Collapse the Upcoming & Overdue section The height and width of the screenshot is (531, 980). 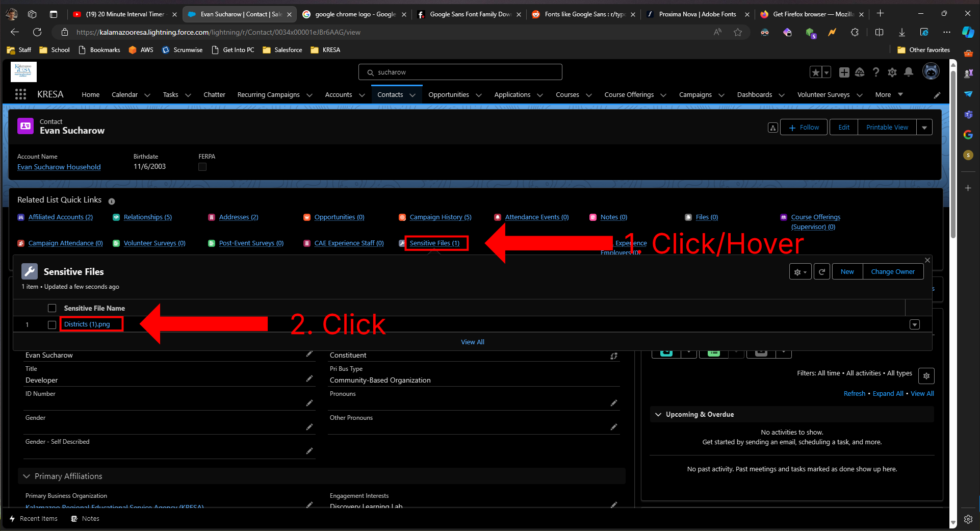[x=658, y=415]
